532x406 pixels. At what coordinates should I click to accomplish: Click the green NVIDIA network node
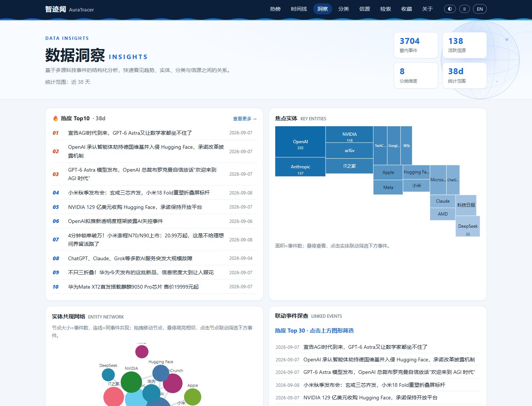(131, 382)
